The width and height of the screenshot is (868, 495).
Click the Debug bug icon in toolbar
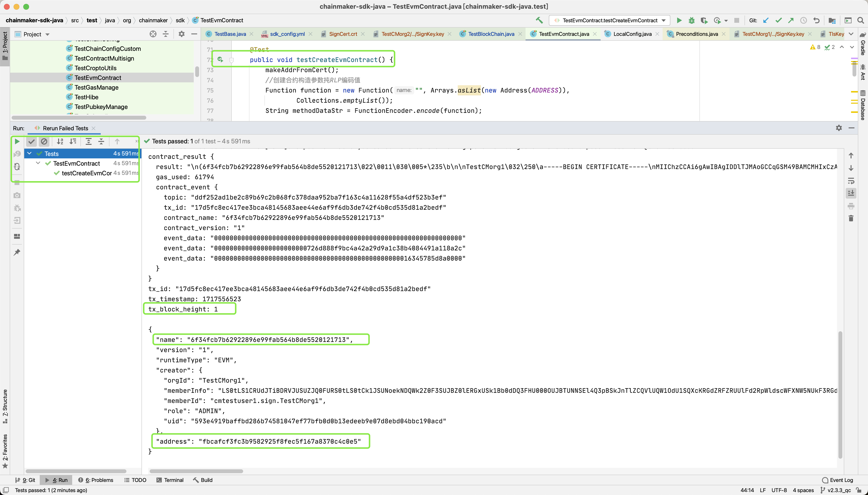(x=691, y=20)
